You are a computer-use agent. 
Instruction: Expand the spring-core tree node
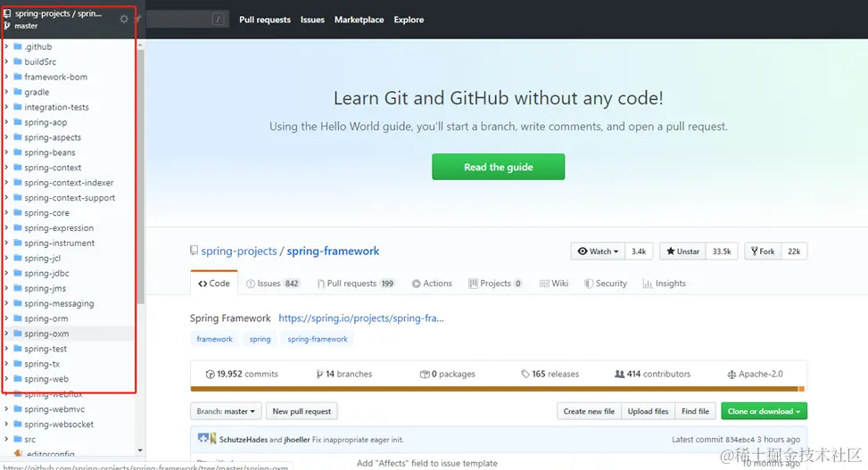pyautogui.click(x=6, y=212)
